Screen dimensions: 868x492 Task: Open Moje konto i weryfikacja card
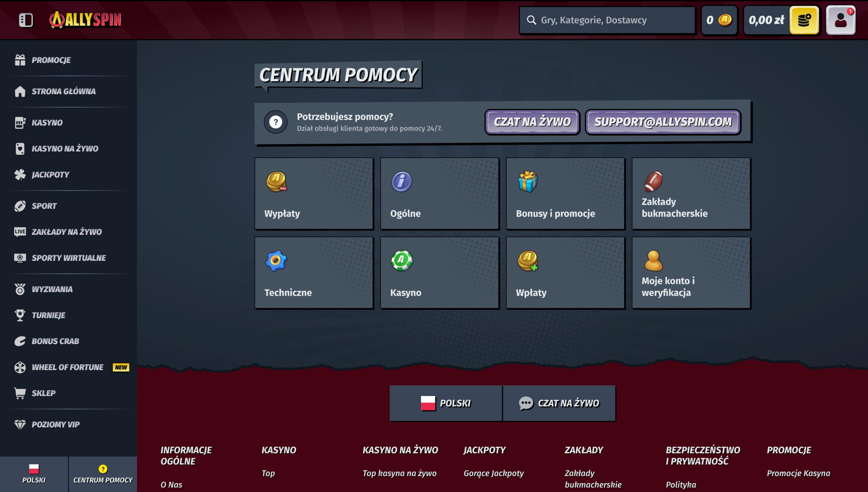(691, 273)
